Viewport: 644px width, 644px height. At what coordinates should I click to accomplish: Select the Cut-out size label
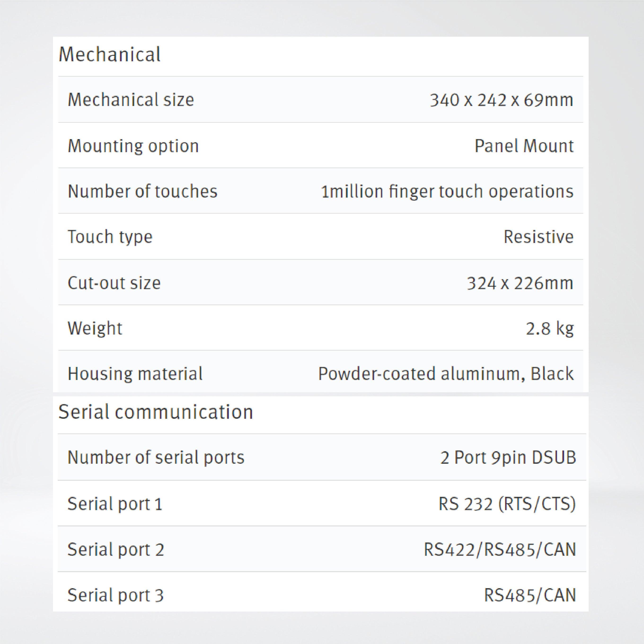pos(114,283)
